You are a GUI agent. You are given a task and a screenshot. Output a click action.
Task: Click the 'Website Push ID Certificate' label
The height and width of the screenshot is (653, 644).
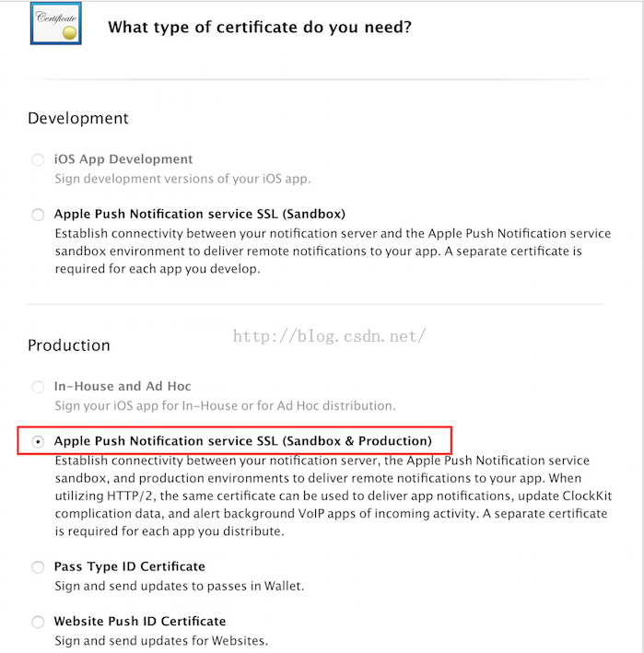coord(140,621)
